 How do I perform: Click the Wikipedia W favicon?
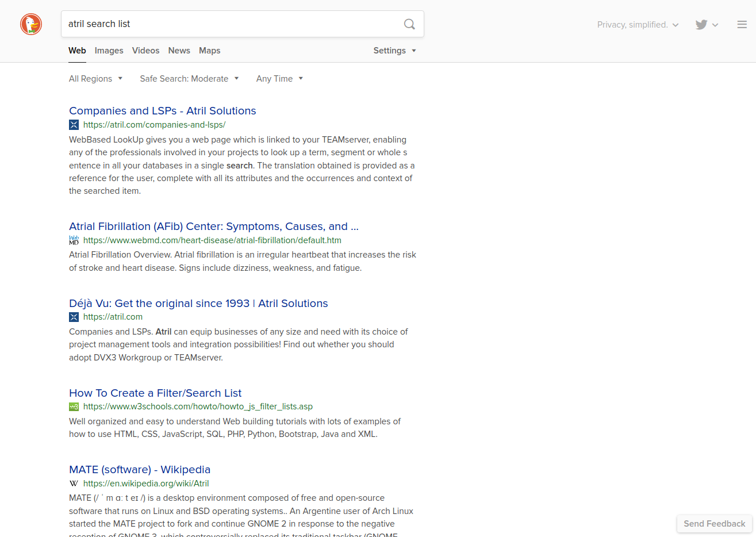point(74,484)
